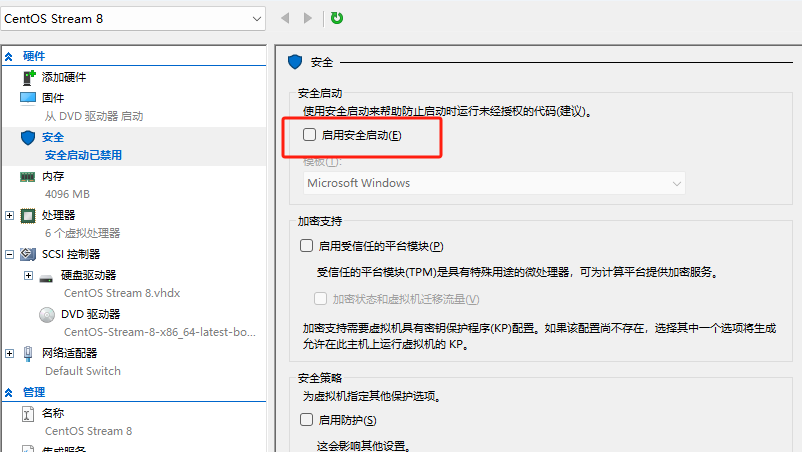The height and width of the screenshot is (452, 802).
Task: Click the CentOS-Stream-8-x86_64-latest ISO name
Action: pos(160,332)
